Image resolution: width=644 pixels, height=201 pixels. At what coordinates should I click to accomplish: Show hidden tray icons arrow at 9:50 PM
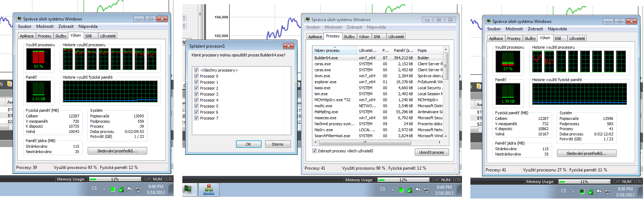point(573,192)
